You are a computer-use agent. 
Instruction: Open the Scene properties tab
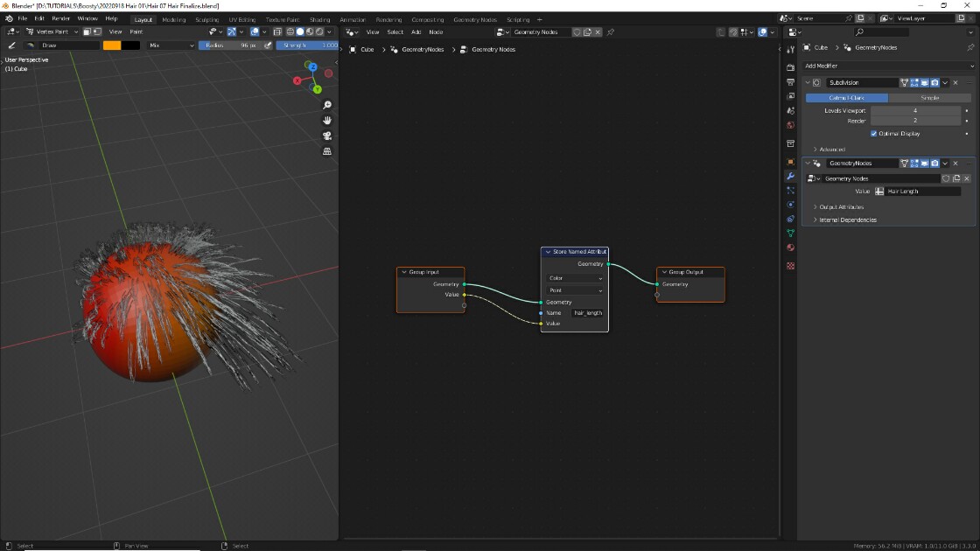click(791, 110)
